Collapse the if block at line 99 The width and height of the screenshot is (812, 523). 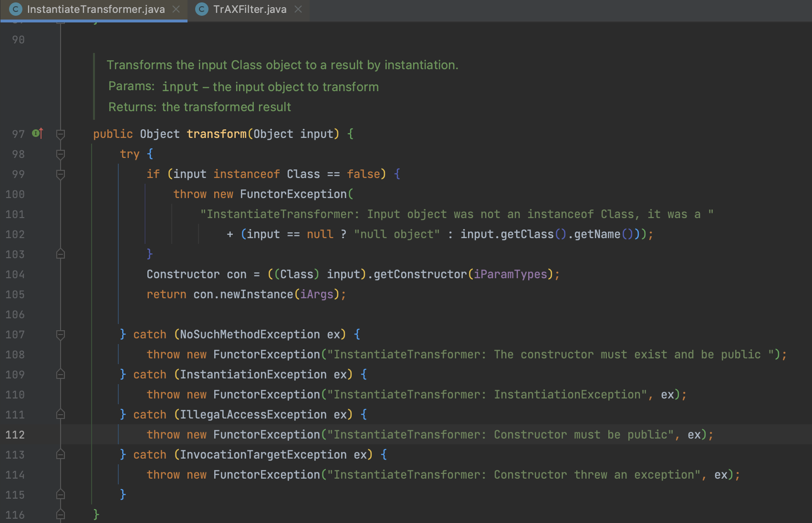click(61, 174)
